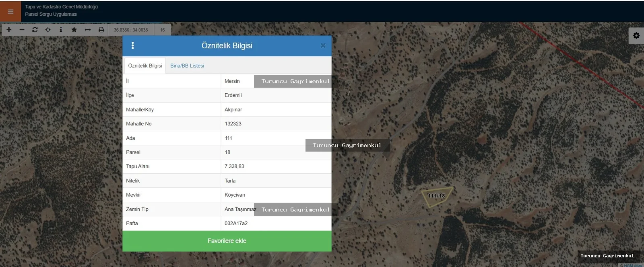The width and height of the screenshot is (644, 267).
Task: Click the Mahalle No value 132323
Action: [x=233, y=124]
